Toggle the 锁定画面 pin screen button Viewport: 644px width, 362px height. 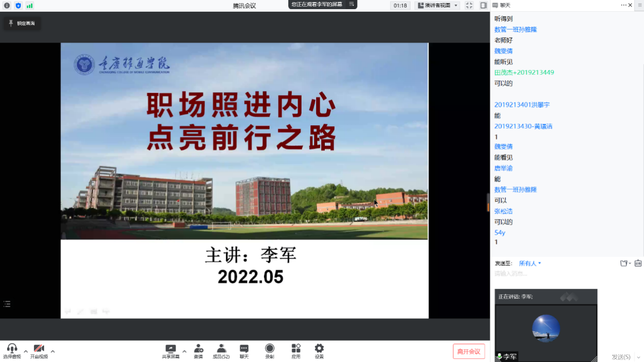22,23
